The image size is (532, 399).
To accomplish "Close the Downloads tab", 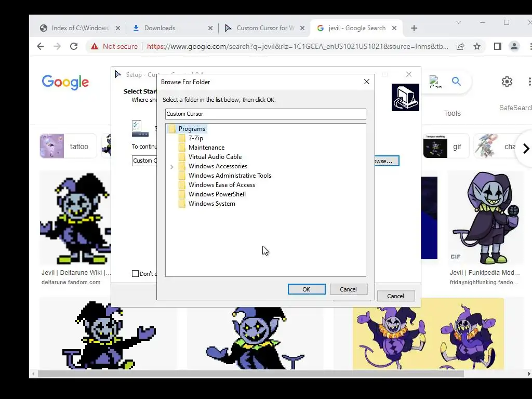I will click(210, 28).
